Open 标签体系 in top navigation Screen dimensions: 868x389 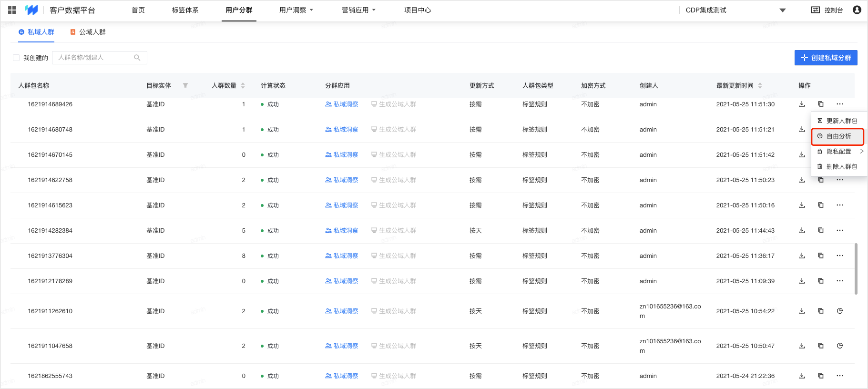click(185, 10)
